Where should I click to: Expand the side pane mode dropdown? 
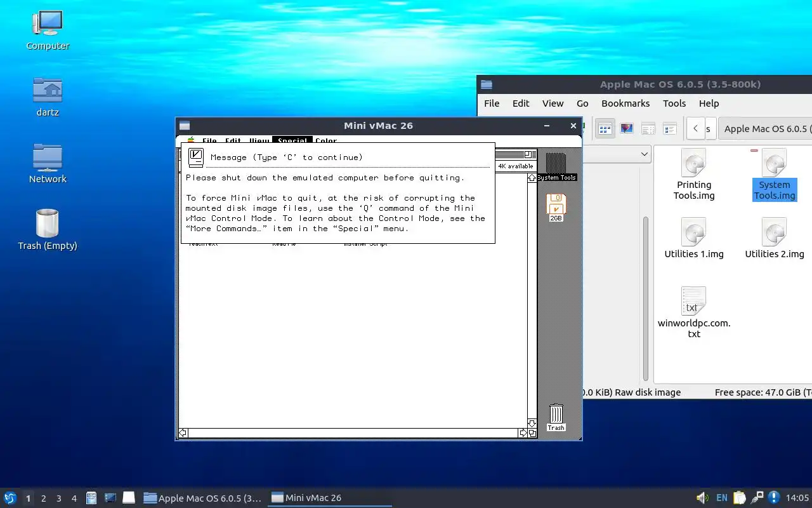[x=645, y=154]
